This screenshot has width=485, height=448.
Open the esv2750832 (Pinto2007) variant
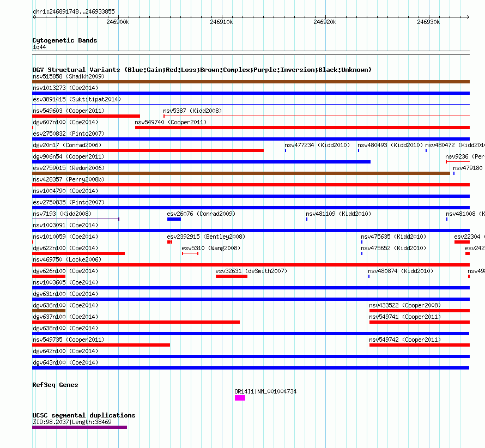coord(69,134)
